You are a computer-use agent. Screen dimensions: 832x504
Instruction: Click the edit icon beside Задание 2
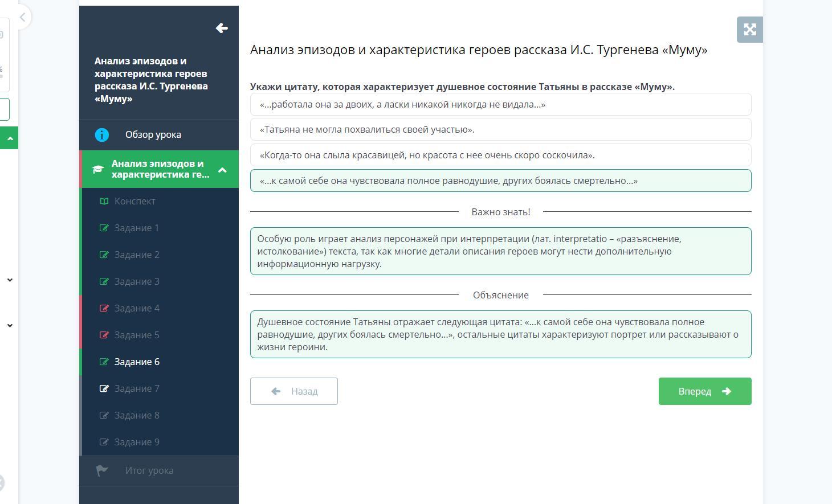[104, 255]
